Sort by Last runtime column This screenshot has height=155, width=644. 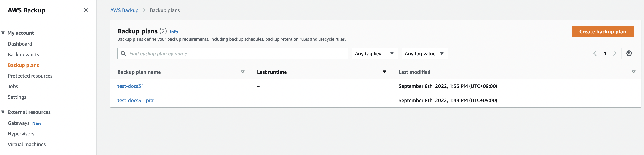tap(384, 72)
